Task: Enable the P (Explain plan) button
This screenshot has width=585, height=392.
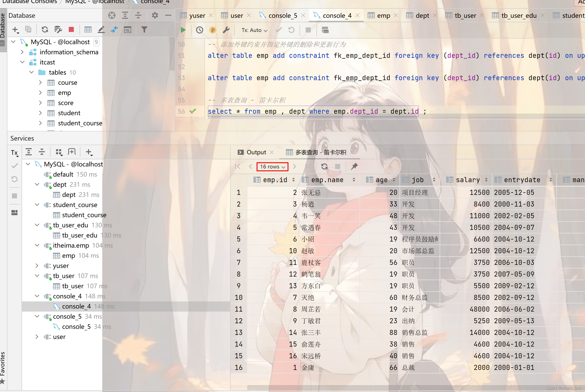Action: tap(213, 30)
